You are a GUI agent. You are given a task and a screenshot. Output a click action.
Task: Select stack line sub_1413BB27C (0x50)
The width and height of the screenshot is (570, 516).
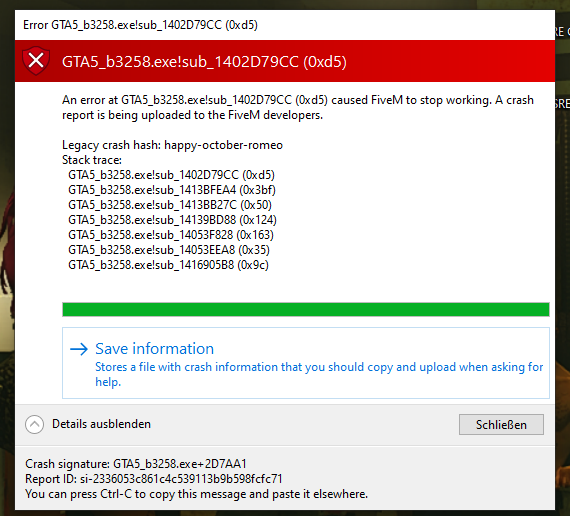point(170,205)
